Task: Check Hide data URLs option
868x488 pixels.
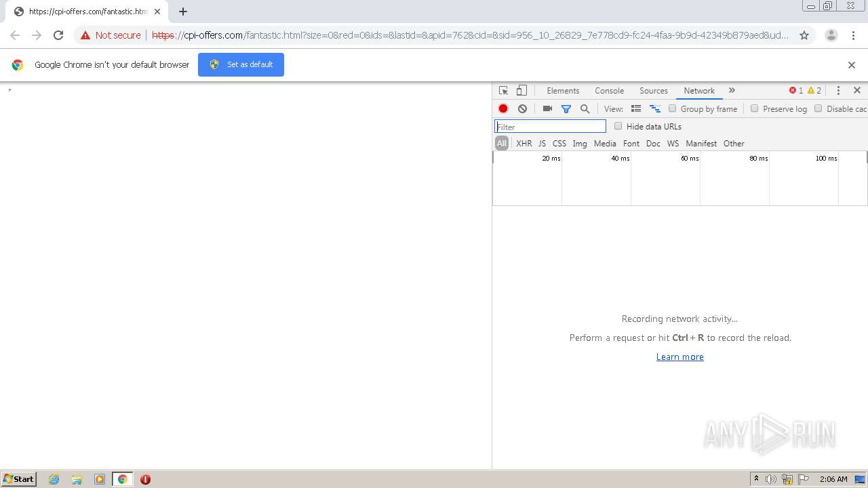Action: pyautogui.click(x=618, y=126)
